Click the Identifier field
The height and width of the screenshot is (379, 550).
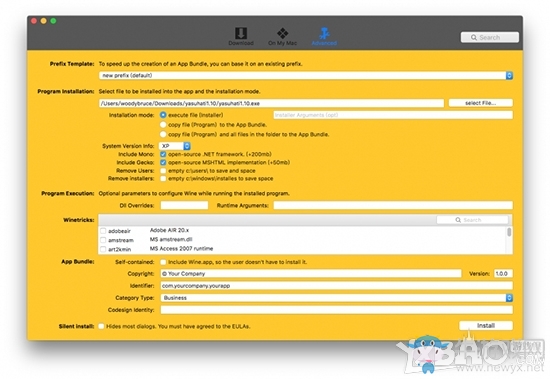336,286
